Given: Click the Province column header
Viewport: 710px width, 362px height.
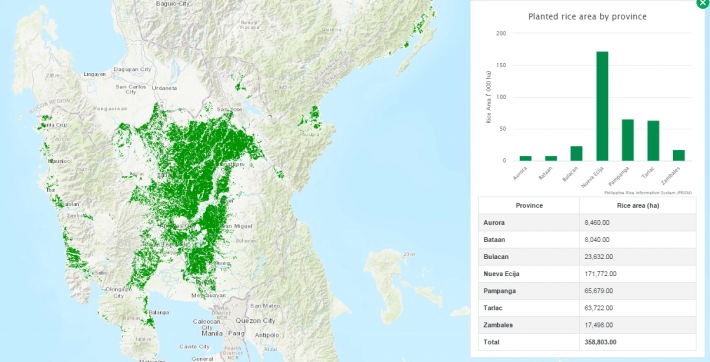Looking at the screenshot, I should (529, 205).
